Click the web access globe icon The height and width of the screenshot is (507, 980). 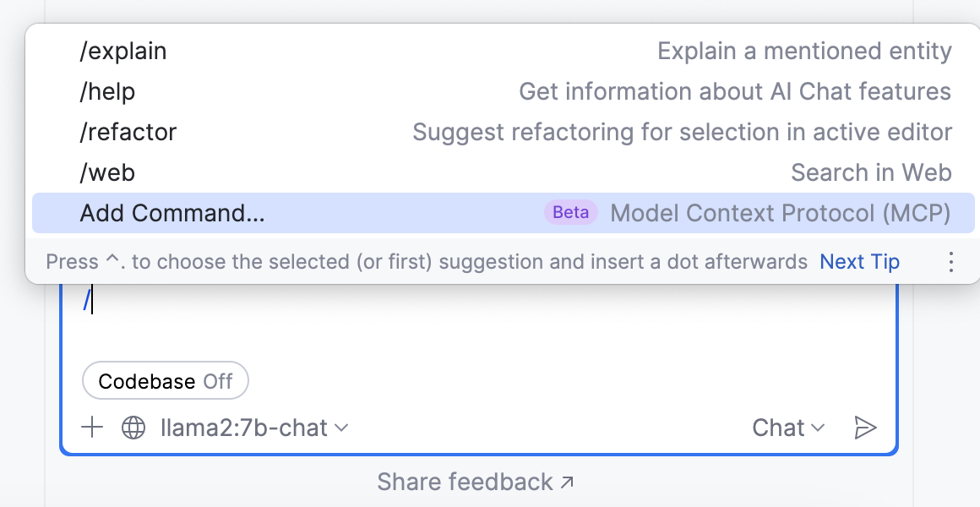point(133,428)
